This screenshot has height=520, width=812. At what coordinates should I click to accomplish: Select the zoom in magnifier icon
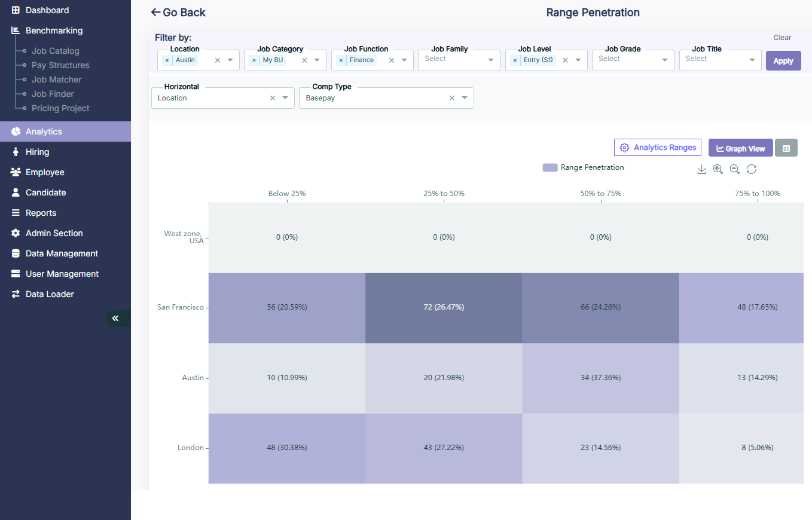coord(718,169)
